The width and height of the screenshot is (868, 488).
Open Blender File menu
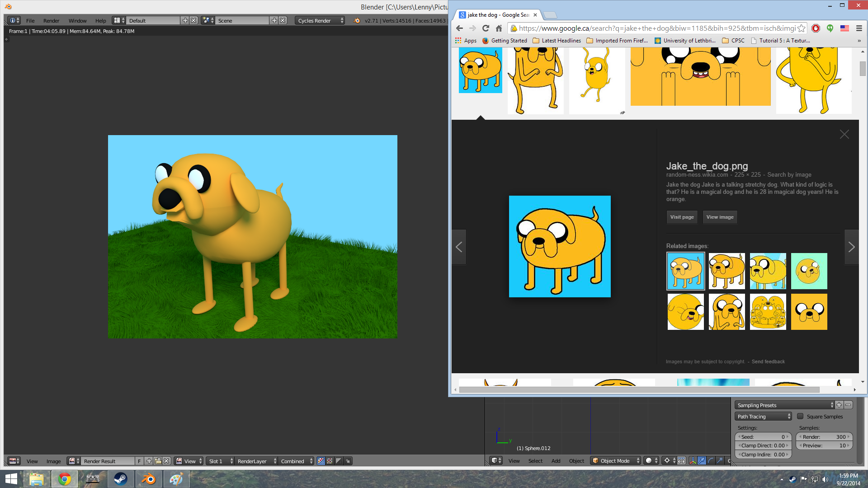click(30, 20)
